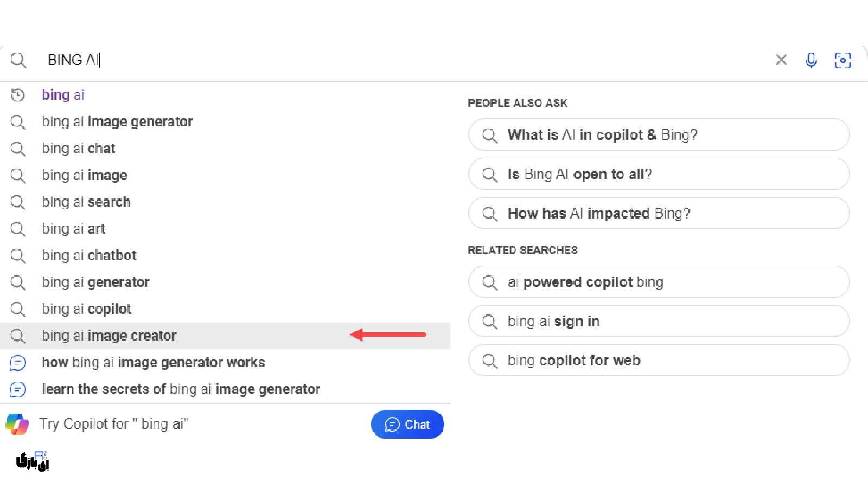
Task: Click magnifier icon next to 'bing ai generator'
Action: (18, 282)
